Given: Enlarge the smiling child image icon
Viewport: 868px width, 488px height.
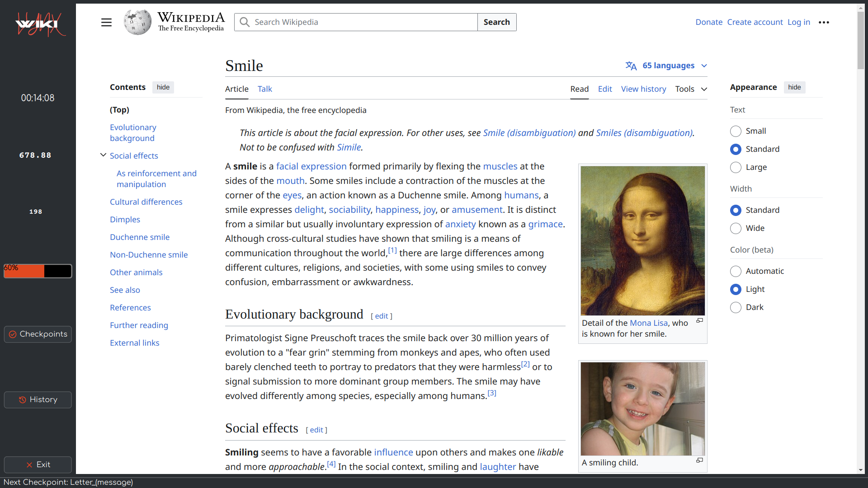Looking at the screenshot, I should pos(699,460).
